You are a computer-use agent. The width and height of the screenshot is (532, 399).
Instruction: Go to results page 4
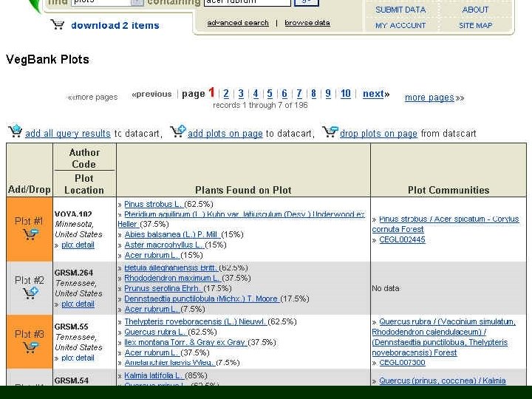point(256,94)
